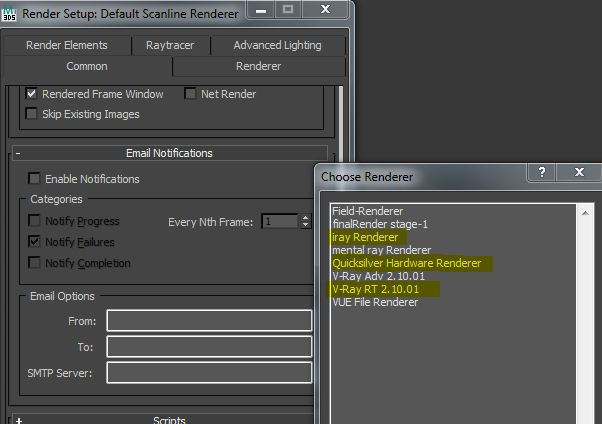Click the SMTP Server input field
Image resolution: width=602 pixels, height=424 pixels.
(209, 373)
